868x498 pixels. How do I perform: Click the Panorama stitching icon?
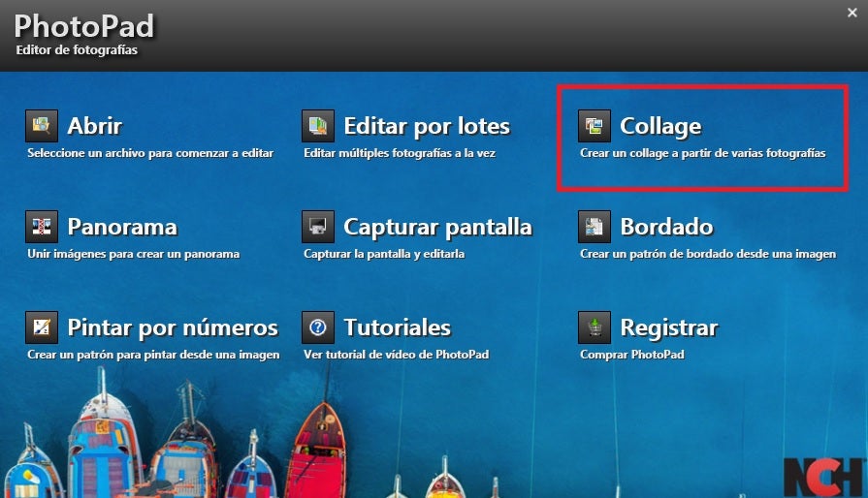42,227
